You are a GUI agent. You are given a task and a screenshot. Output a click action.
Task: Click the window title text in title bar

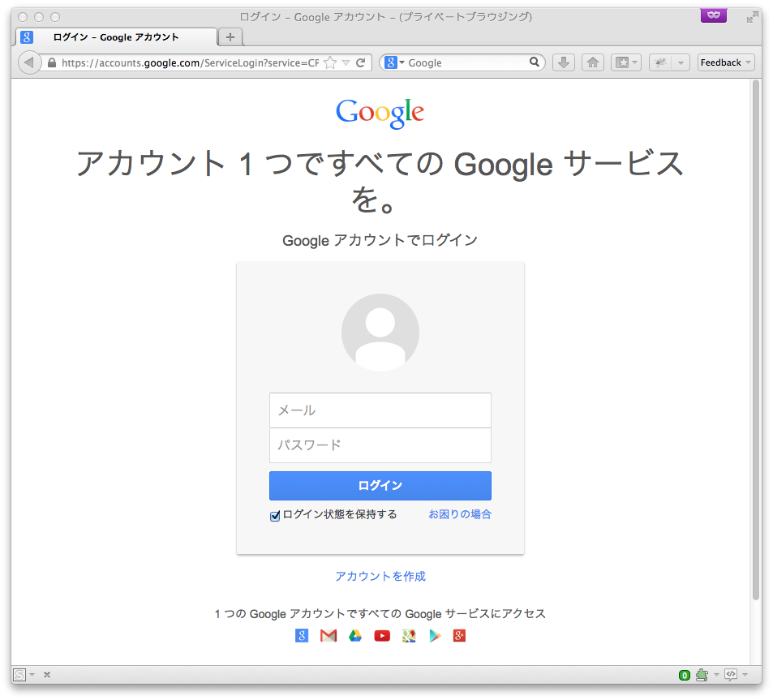coord(386,17)
